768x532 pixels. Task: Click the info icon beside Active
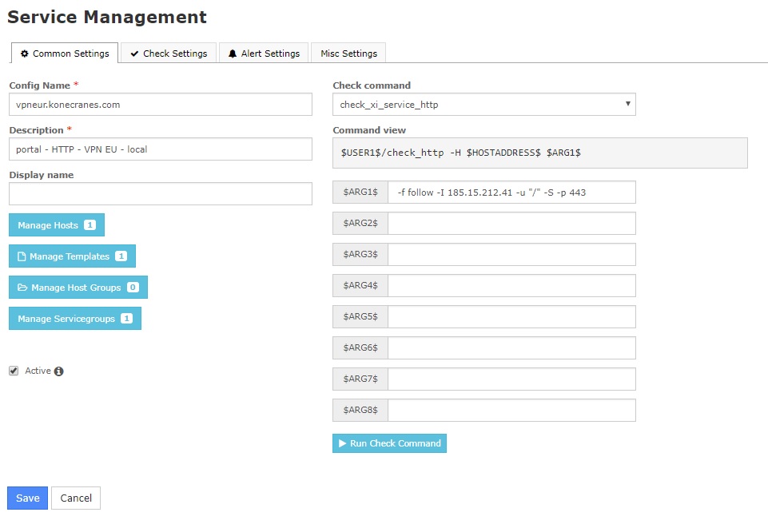tap(59, 371)
